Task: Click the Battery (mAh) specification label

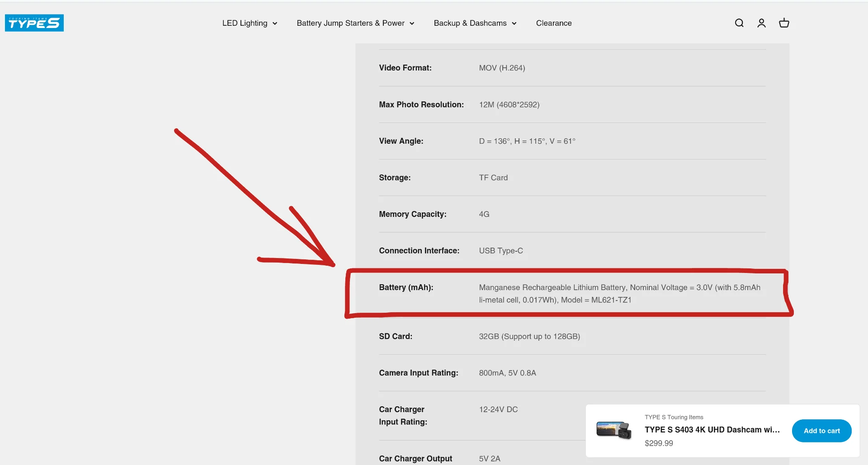Action: point(406,287)
